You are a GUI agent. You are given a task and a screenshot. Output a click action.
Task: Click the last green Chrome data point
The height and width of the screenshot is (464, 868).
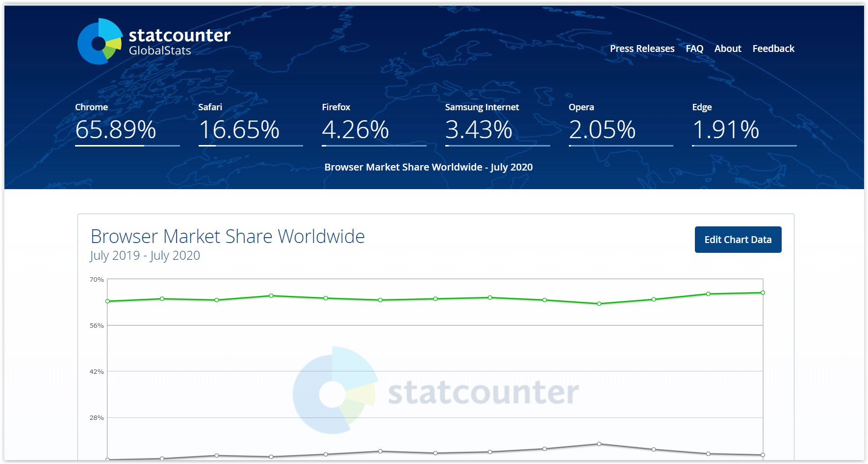tap(763, 293)
